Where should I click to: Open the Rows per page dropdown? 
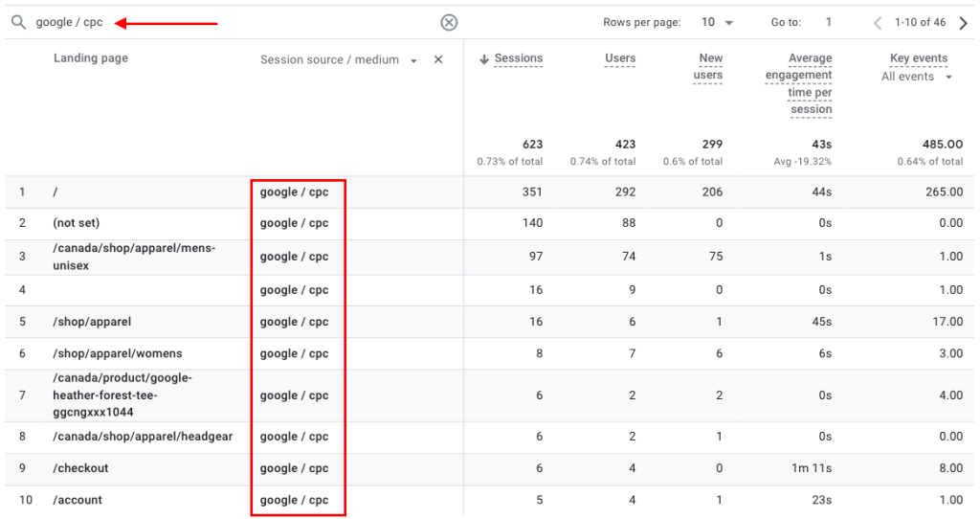click(717, 22)
